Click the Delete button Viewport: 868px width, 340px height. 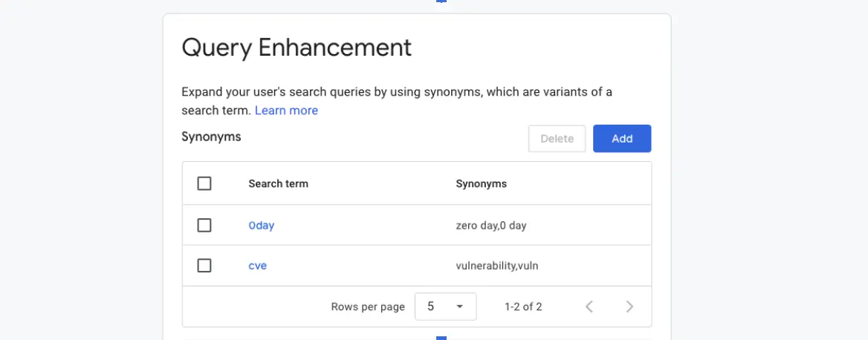[x=557, y=139]
